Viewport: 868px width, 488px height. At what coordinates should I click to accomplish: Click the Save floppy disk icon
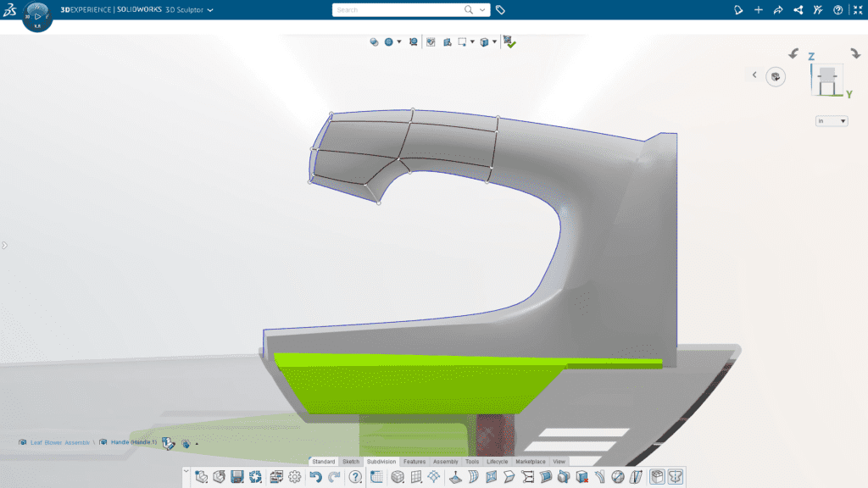(237, 477)
